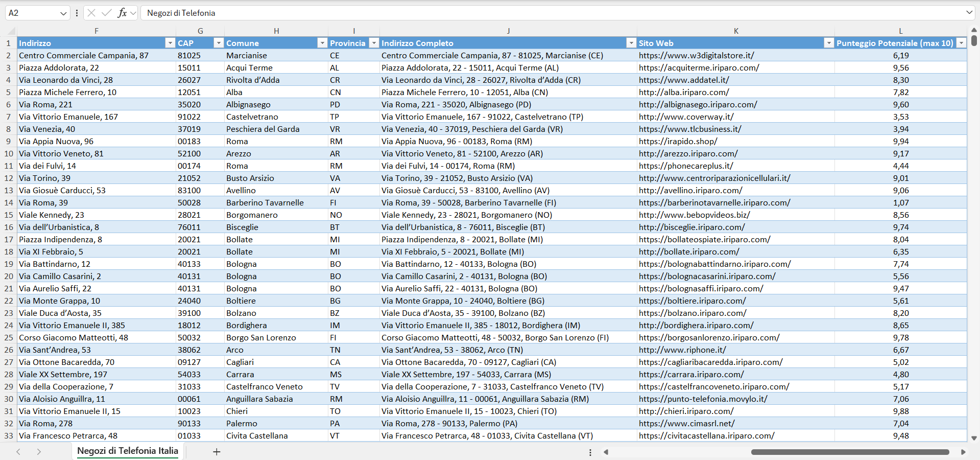Open the Sito Web filter dropdown
The width and height of the screenshot is (980, 460).
pyautogui.click(x=829, y=43)
